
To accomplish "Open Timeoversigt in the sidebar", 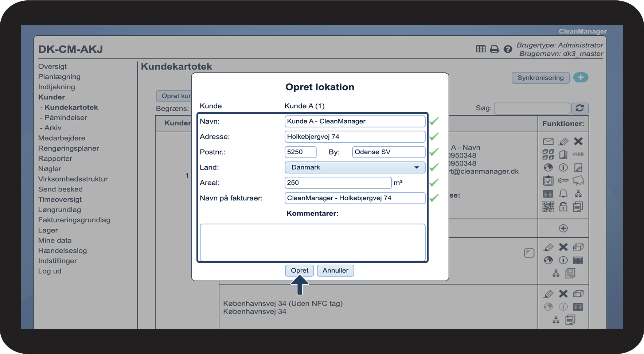I will point(60,199).
